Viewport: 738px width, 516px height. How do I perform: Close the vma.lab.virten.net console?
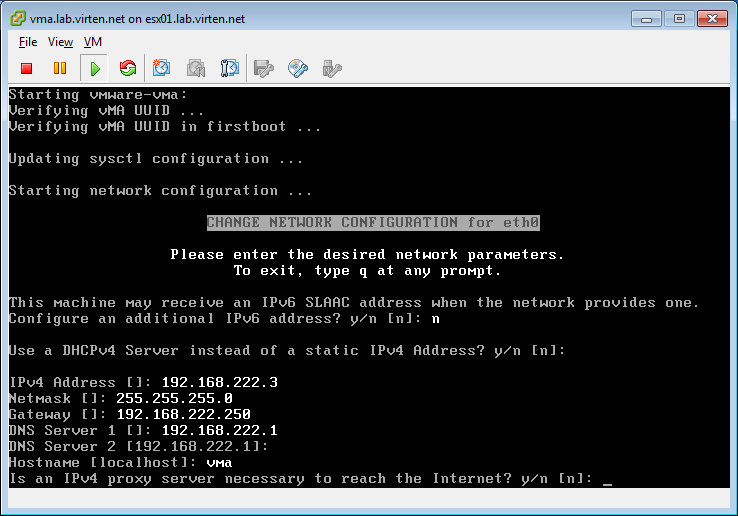(x=712, y=19)
